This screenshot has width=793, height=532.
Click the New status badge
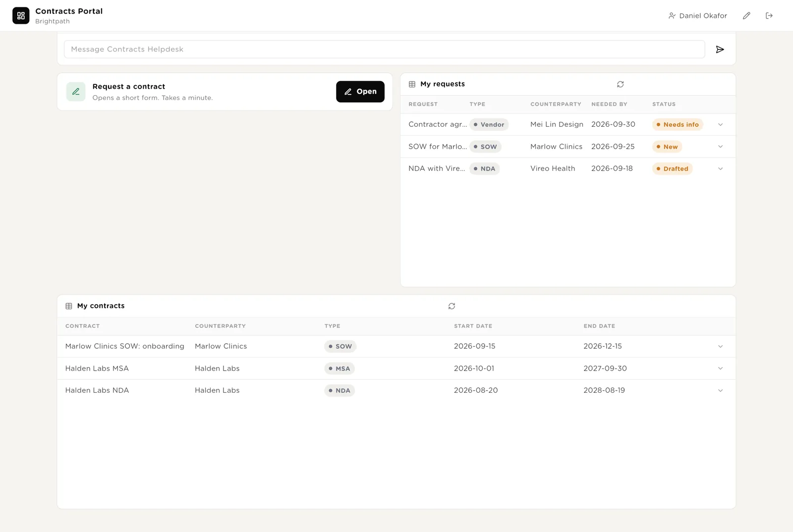[x=667, y=147]
